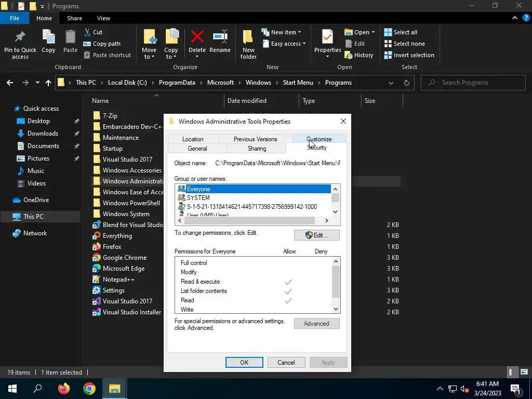Go up one folder level arrow
532x399 pixels.
(x=48, y=83)
